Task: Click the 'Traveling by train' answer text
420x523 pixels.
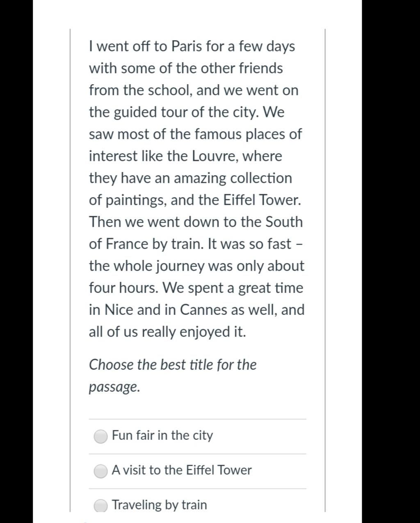Action: click(x=160, y=505)
